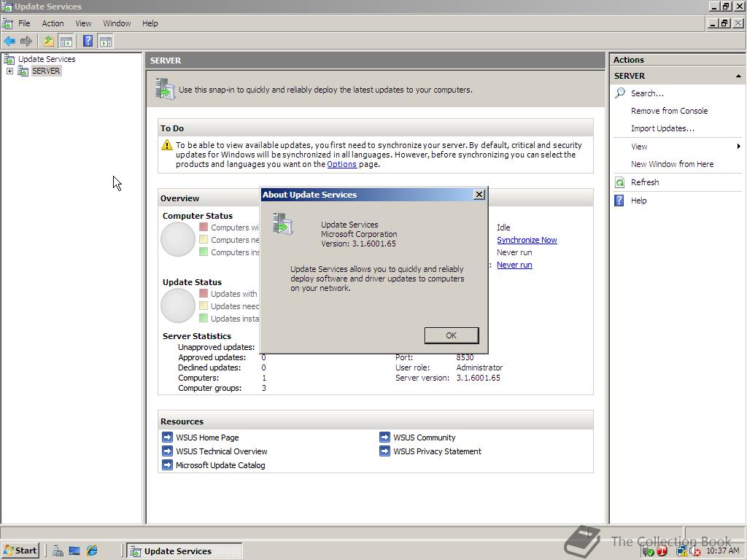Click New Window from Here action
Image resolution: width=747 pixels, height=560 pixels.
672,164
